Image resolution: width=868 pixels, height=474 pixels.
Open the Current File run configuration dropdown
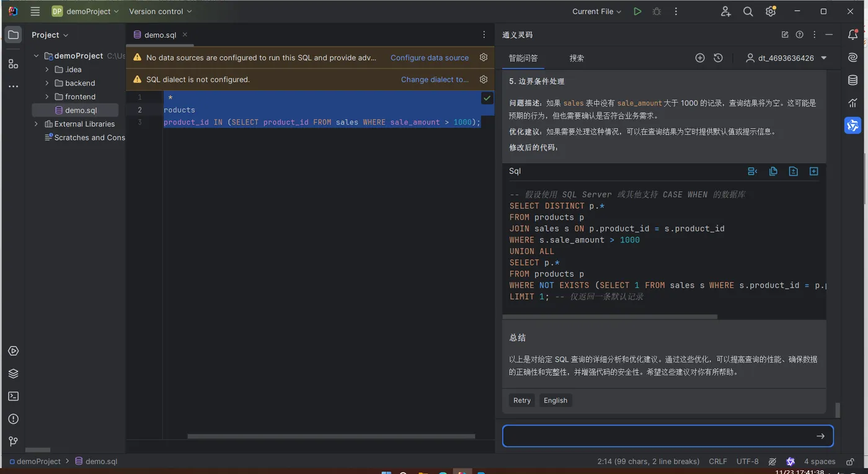point(596,11)
